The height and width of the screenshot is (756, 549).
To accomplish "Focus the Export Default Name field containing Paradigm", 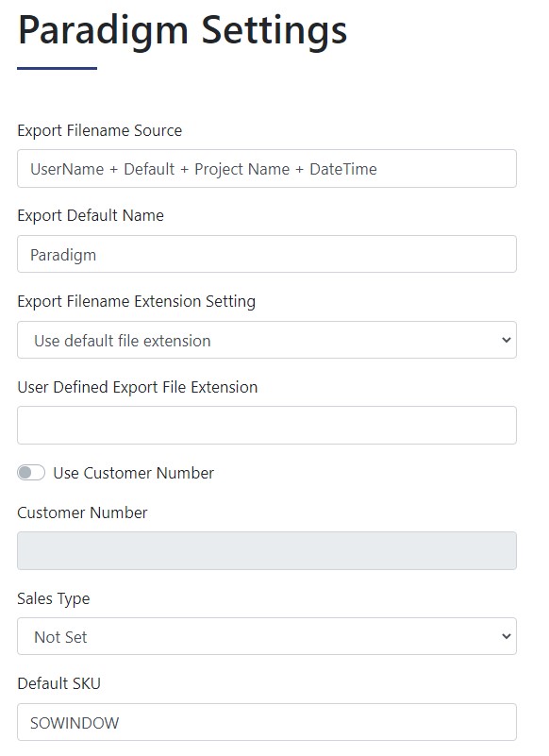I will [267, 254].
